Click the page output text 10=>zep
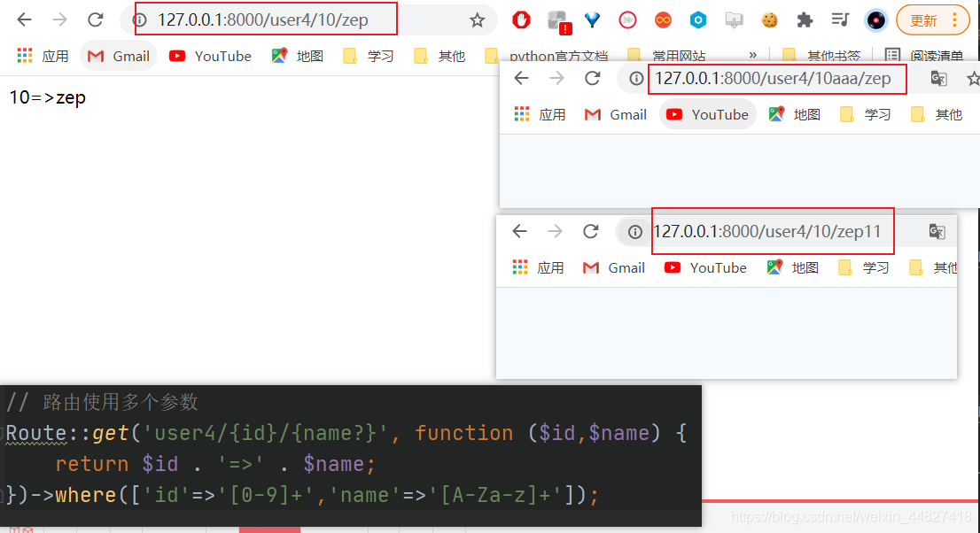The image size is (980, 533). pos(48,97)
